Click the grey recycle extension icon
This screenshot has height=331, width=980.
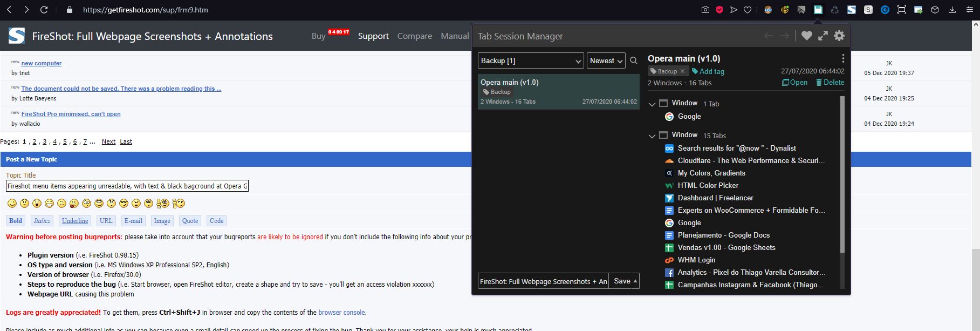pyautogui.click(x=835, y=10)
